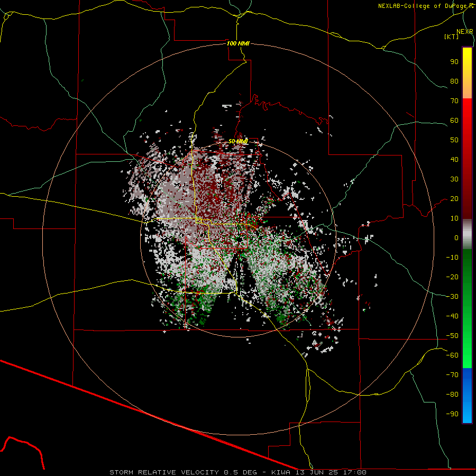Click the -80 kt scale label
The width and height of the screenshot is (476, 476).
452,395
